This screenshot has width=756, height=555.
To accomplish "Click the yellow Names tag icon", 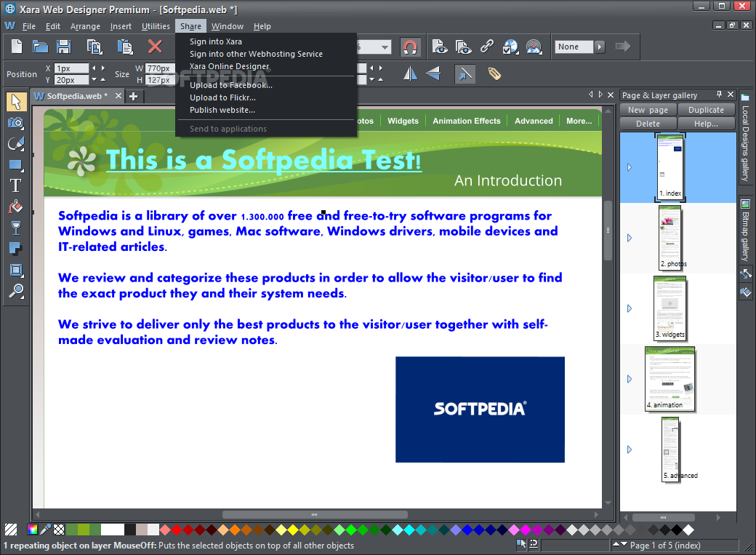I will pos(494,73).
